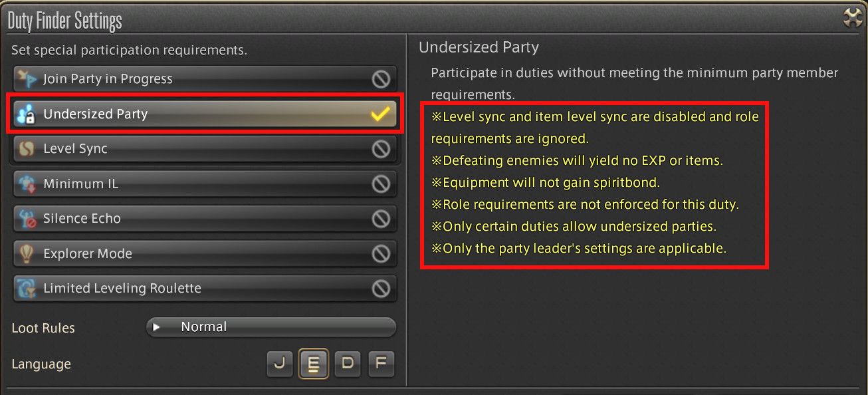
Task: Click the Join Party in Progress icon
Action: pos(27,78)
